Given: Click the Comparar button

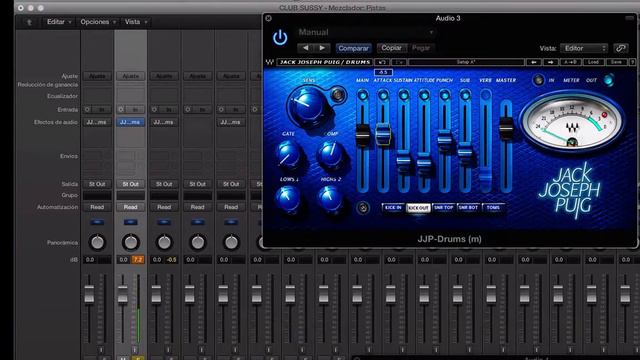Looking at the screenshot, I should (x=353, y=48).
